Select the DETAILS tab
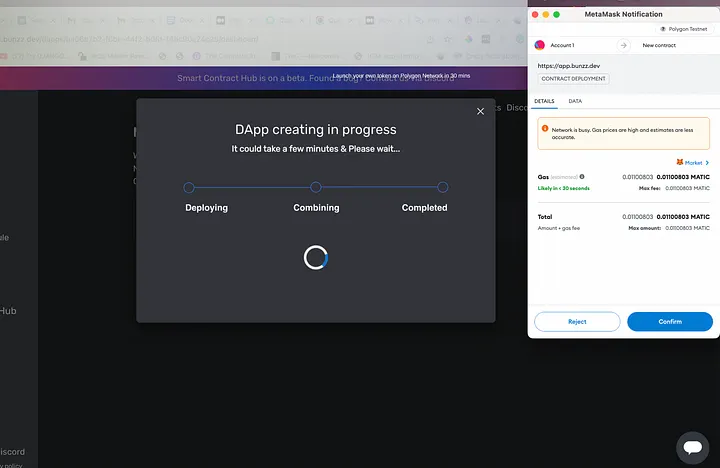 (x=544, y=101)
